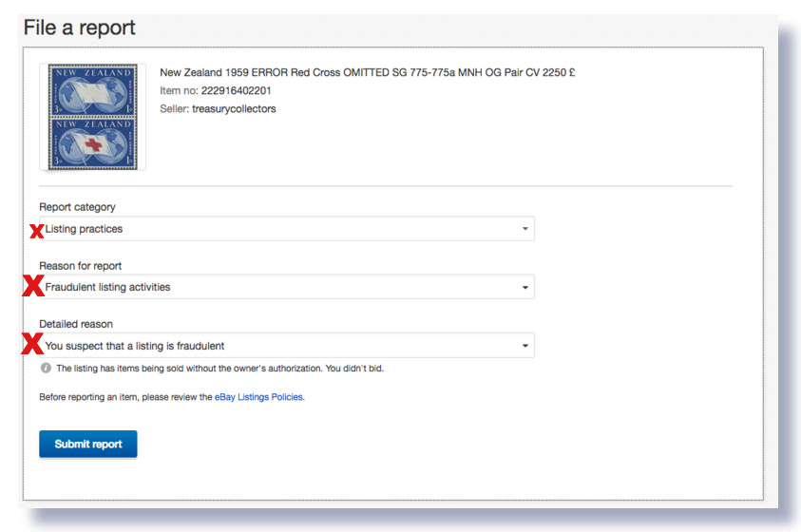Click the Reason for report dropdown arrow
This screenshot has width=801, height=532.
click(524, 287)
